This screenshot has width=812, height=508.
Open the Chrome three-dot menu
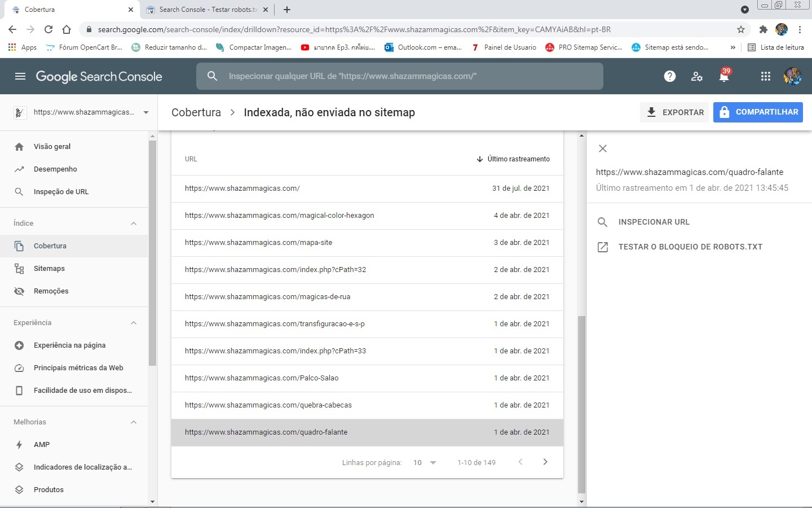(800, 29)
